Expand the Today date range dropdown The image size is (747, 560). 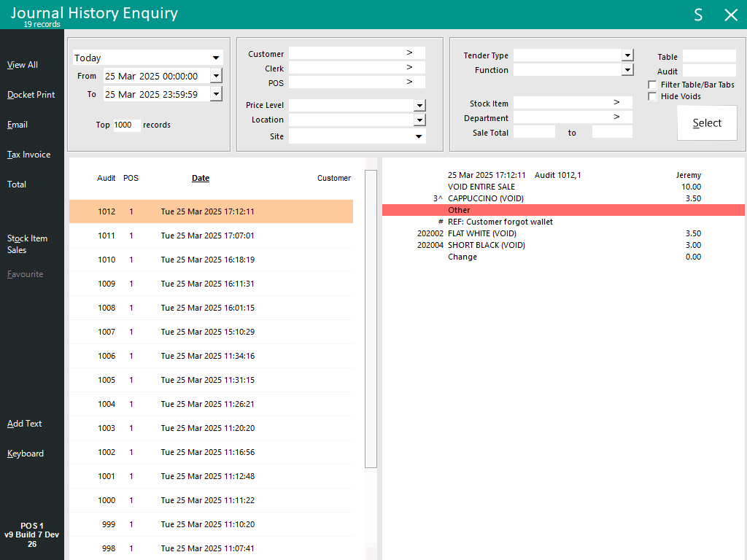(x=216, y=58)
